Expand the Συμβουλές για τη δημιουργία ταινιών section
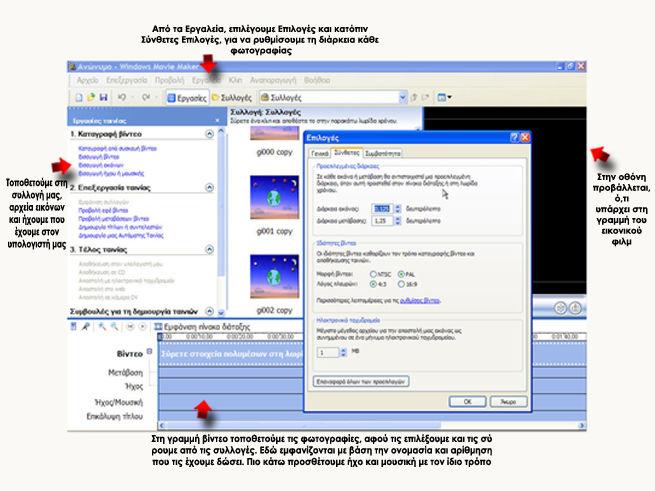Screen dimensions: 655x491 tap(210, 311)
